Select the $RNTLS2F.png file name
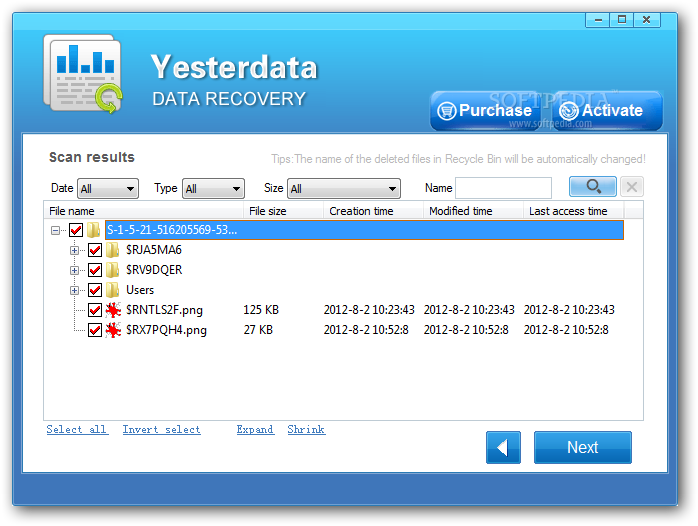This screenshot has width=698, height=526. coord(164,310)
